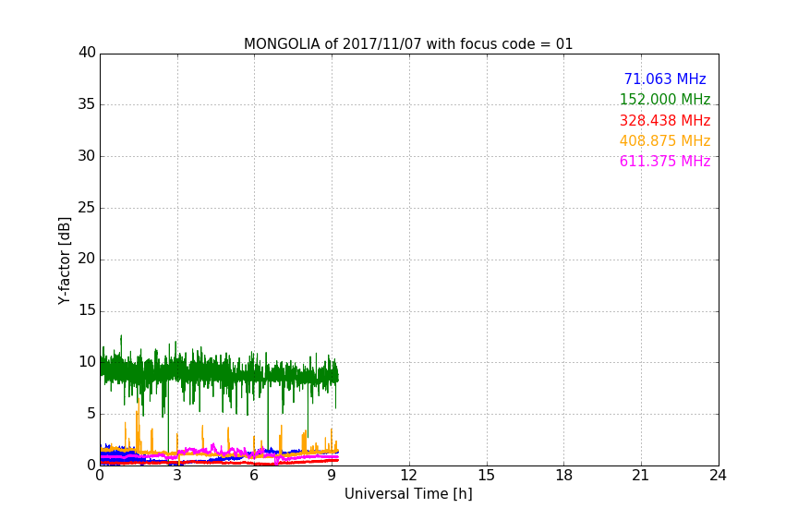Select the '152.000 MHz' legend label

665,99
